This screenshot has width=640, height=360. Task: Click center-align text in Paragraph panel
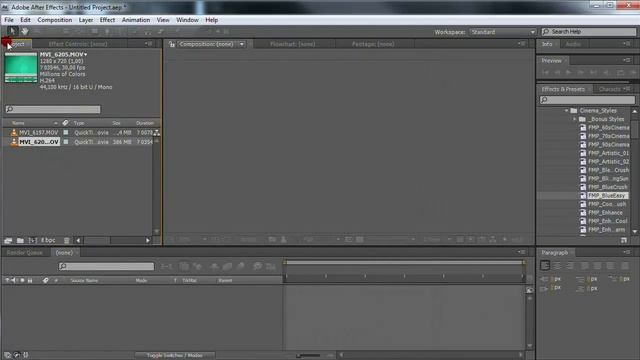point(558,266)
